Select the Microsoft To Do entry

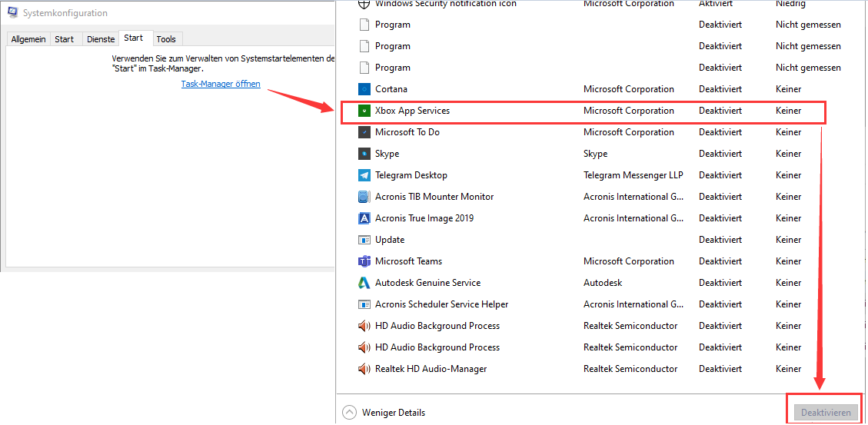click(x=407, y=132)
